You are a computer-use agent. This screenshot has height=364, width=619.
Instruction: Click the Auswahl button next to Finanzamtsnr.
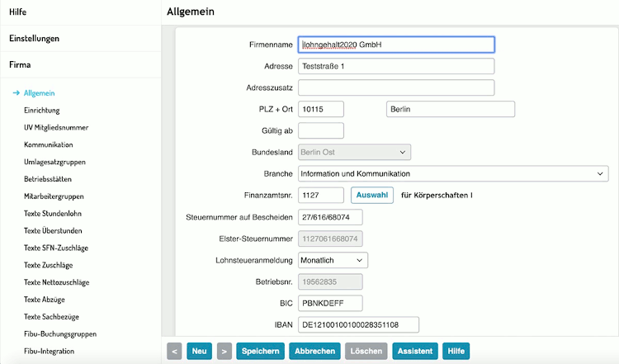372,195
